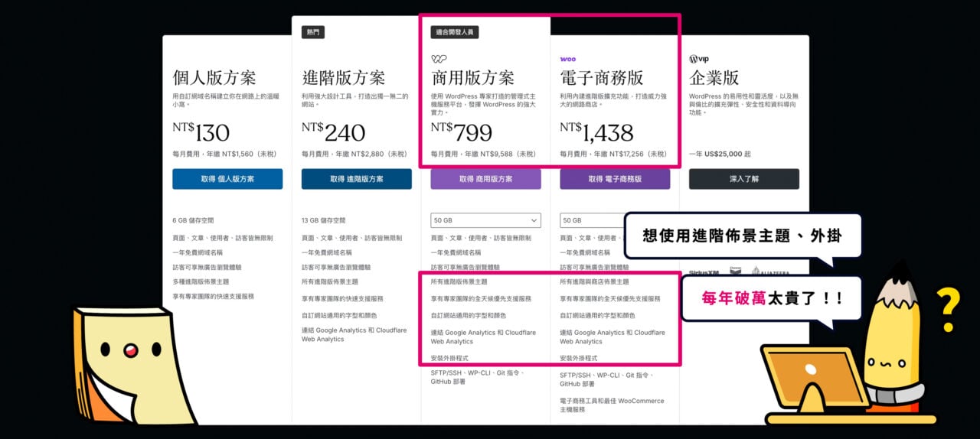
Task: Click the 個人版方案 plan heading
Action: point(214,78)
